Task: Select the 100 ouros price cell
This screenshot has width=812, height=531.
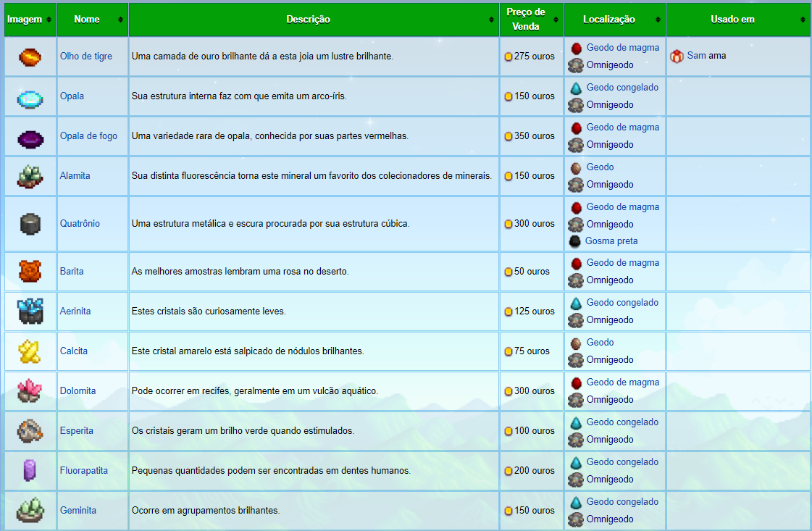Action: point(532,431)
